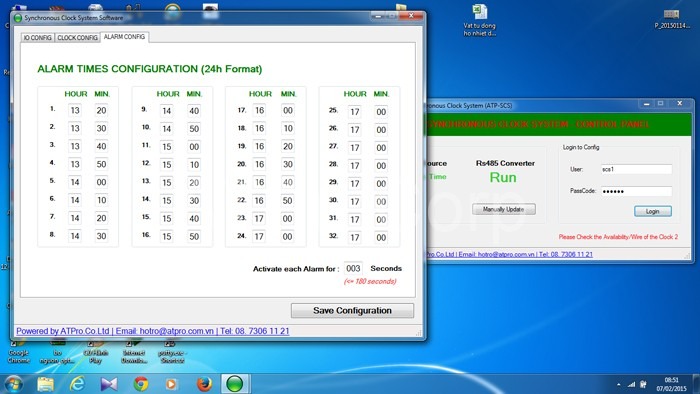Viewport: 700px width, 394px height.
Task: Open Visual Studio from the taskbar
Action: (108, 384)
